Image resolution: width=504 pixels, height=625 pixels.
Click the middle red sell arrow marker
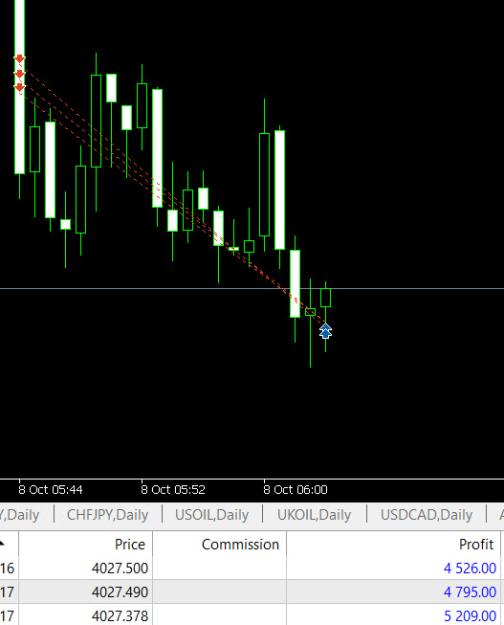[19, 74]
